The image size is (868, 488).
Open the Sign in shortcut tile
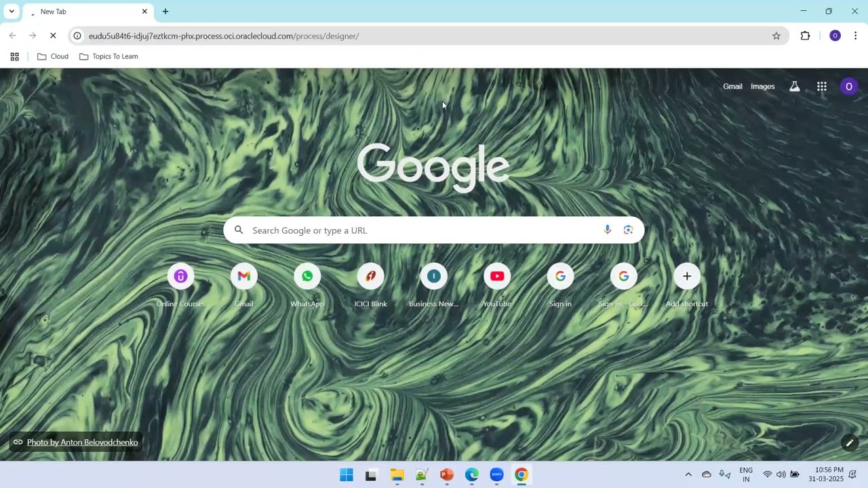[x=560, y=286]
